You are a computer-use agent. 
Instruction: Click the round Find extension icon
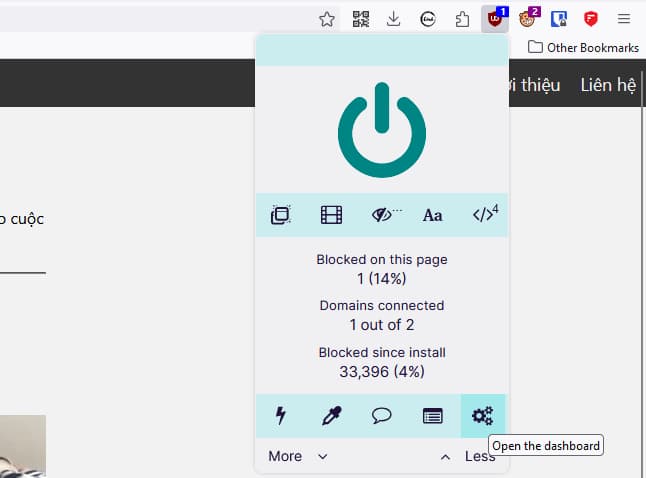[428, 19]
